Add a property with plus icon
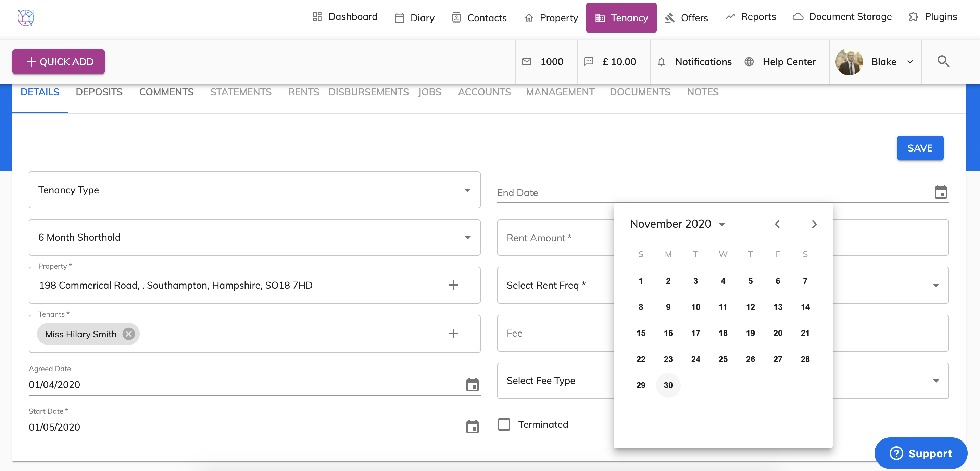980x471 pixels. tap(453, 285)
